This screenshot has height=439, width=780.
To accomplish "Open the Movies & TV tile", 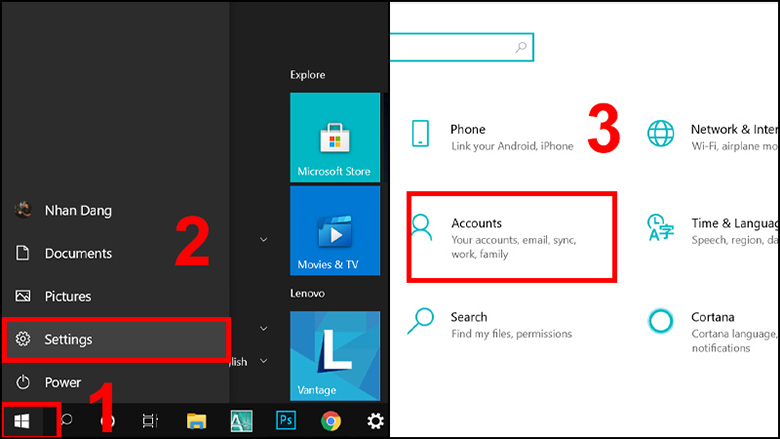I will click(x=335, y=231).
